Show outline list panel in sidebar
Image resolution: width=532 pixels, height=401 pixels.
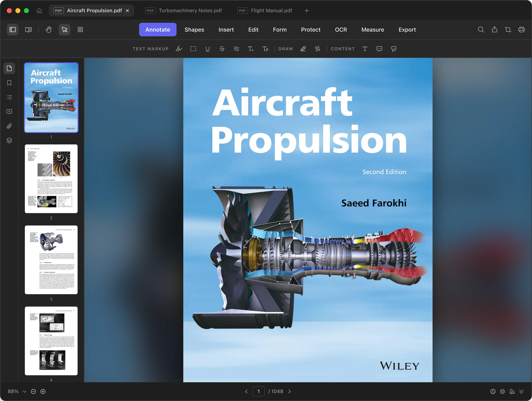coord(9,97)
